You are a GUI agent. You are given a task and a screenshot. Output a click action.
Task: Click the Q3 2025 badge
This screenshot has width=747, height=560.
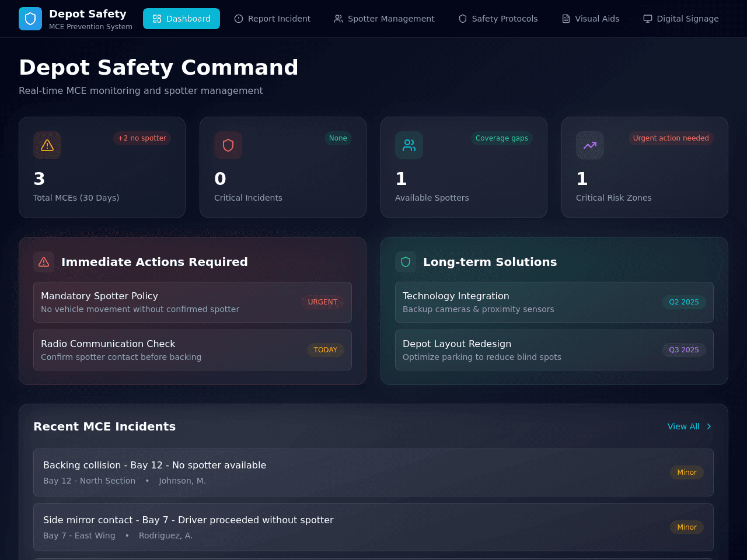pyautogui.click(x=684, y=350)
